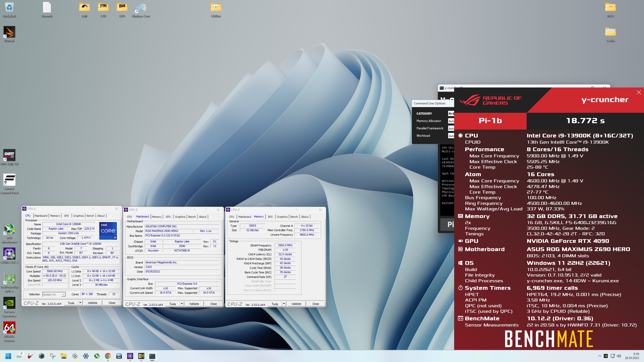644x362 pixels.
Task: Open the GPU folder on the desktop
Action: 122,10
